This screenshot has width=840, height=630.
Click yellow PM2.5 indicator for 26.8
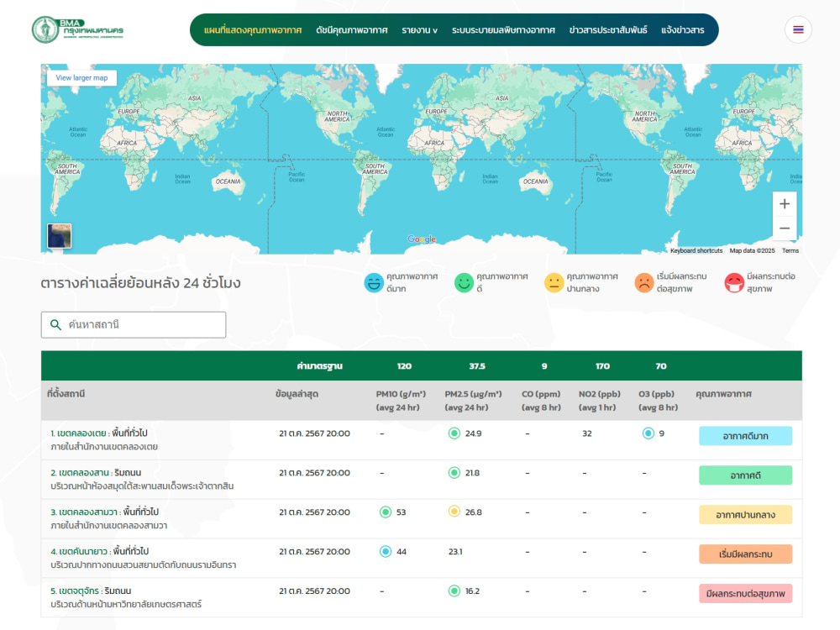454,512
